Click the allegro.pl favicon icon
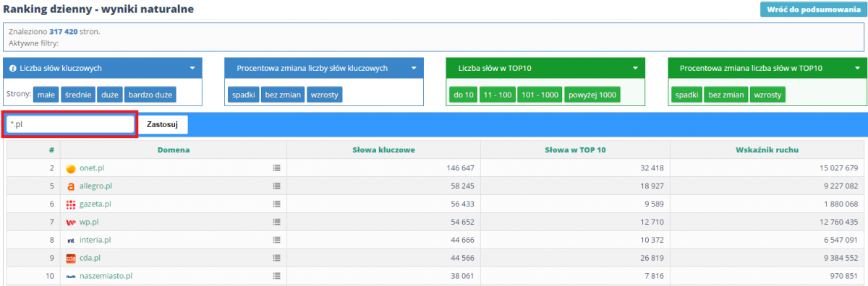This screenshot has height=286, width=868. pos(71,186)
